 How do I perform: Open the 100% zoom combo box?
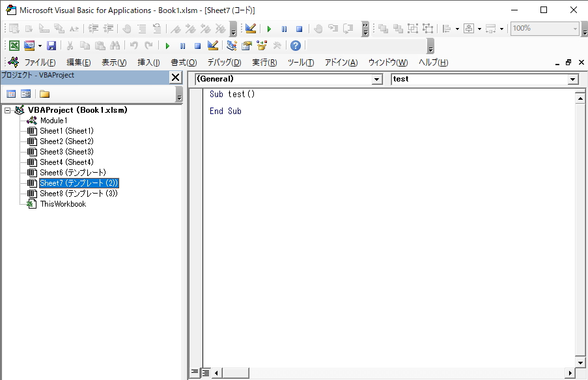(x=544, y=29)
